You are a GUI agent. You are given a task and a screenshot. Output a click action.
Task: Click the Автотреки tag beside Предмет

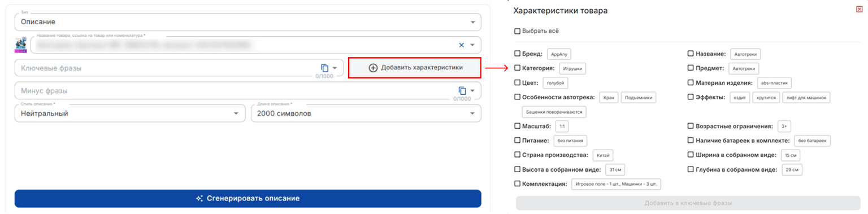click(744, 69)
